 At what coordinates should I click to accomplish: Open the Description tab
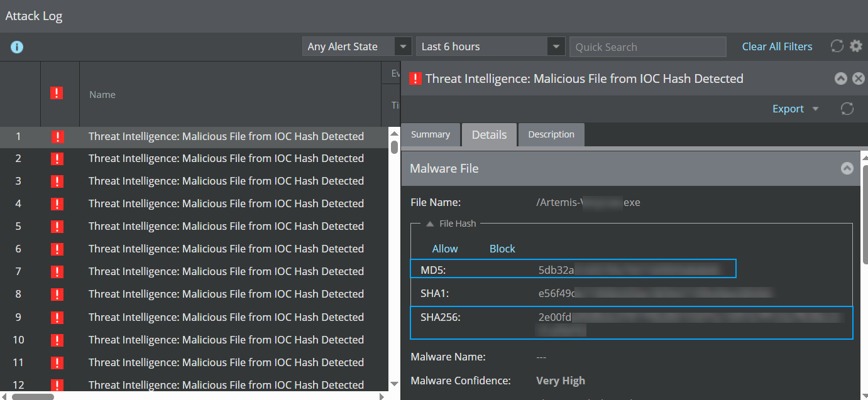click(551, 134)
